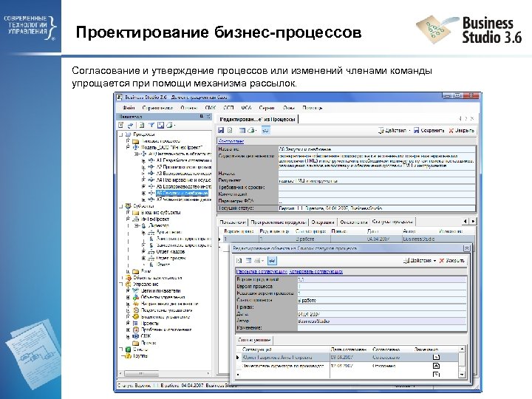
Task: Click the filter funnel icon in navigator toolbar
Action: (151, 125)
